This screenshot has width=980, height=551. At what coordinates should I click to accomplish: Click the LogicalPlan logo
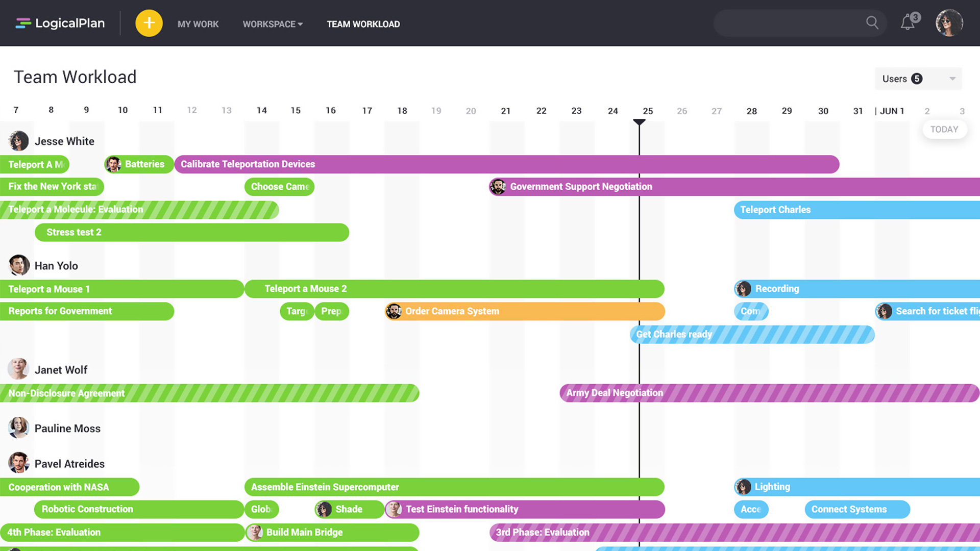(x=60, y=23)
